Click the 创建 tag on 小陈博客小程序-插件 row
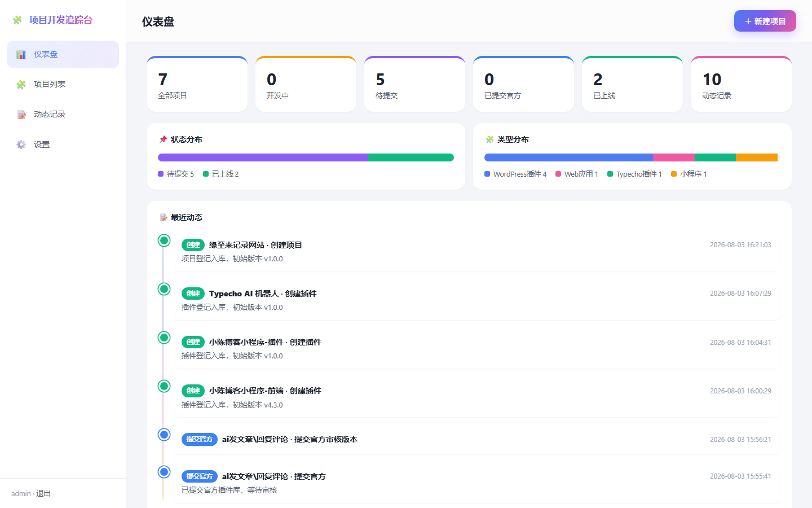812x508 pixels. 193,342
